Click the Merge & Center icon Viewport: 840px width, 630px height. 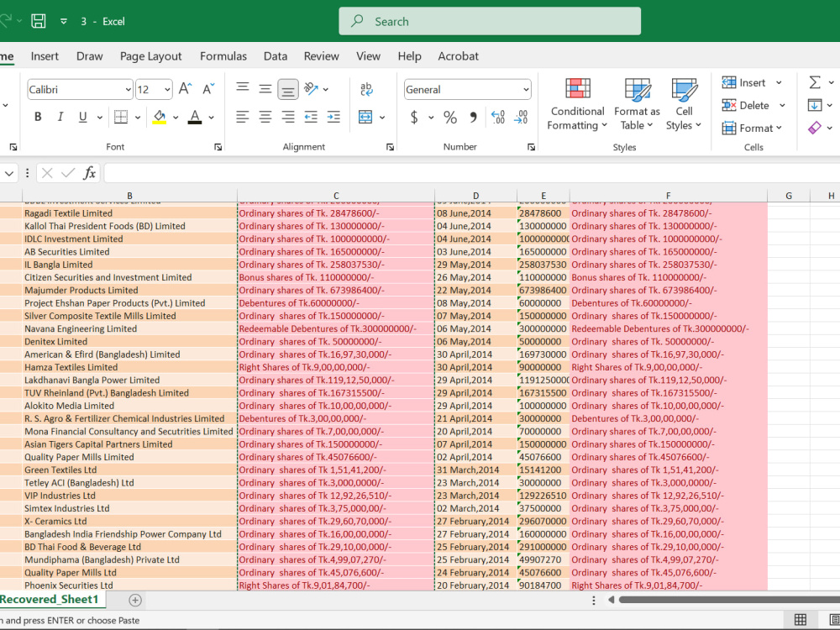[365, 117]
